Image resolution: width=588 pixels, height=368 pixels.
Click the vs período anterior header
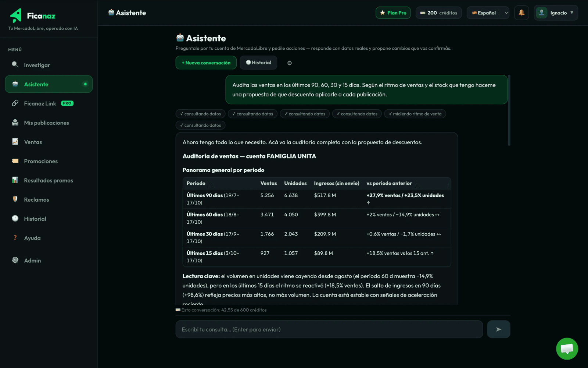(389, 183)
